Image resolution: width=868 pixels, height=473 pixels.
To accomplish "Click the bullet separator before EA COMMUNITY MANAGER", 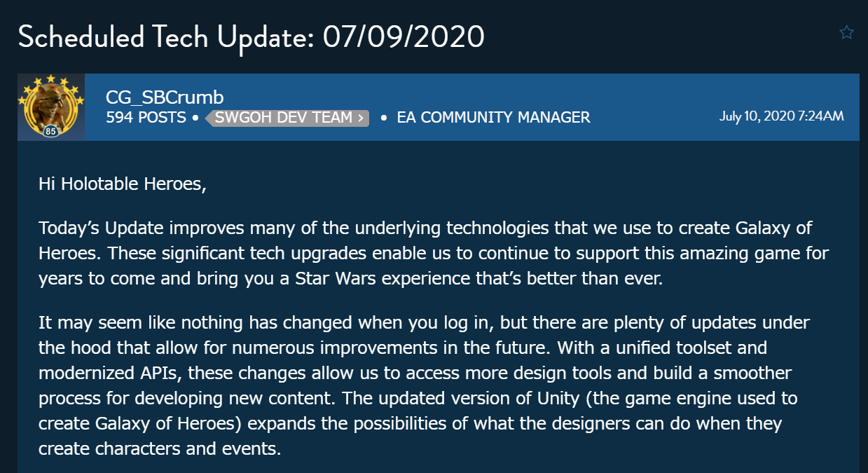I will click(384, 118).
